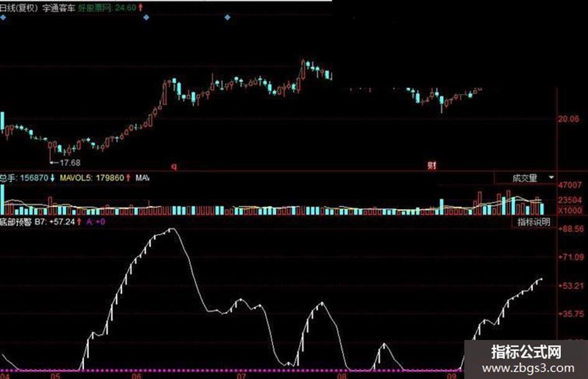This screenshot has width=588, height=379.
Task: Click the MAVOL5: 179860 readout
Action: [92, 178]
